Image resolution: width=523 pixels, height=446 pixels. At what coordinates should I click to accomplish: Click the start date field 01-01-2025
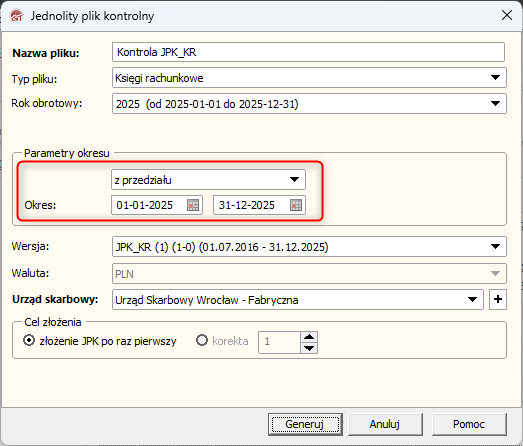pos(149,205)
